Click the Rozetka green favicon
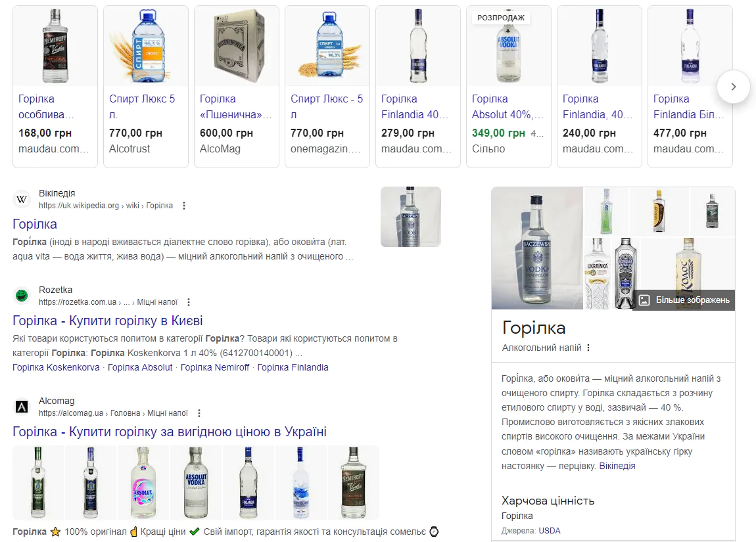 click(x=22, y=296)
